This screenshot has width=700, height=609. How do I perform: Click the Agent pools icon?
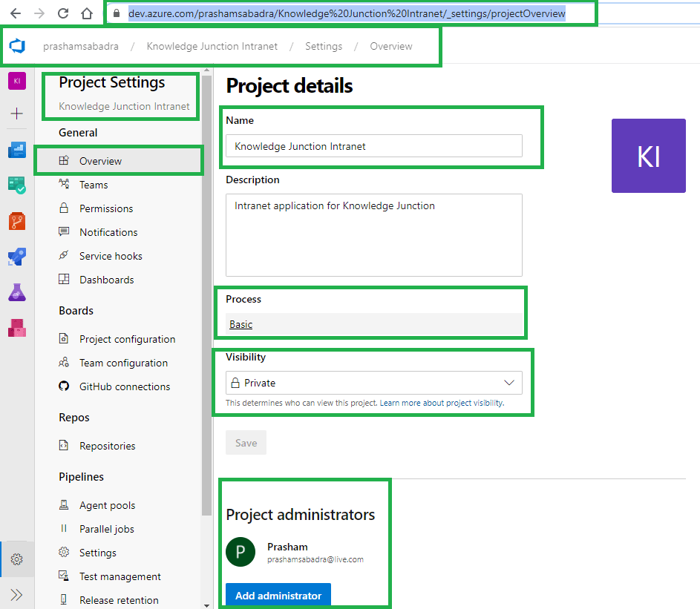pos(64,504)
